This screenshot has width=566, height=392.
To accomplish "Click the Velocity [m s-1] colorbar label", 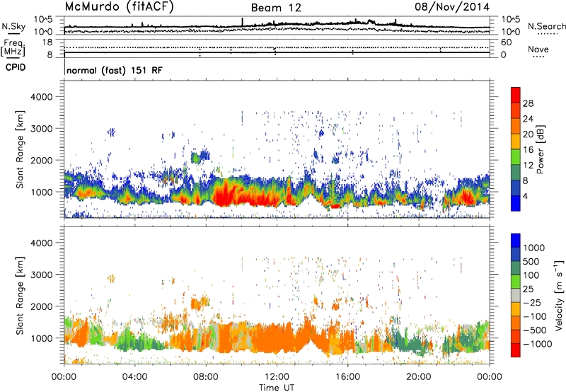I will 559,295.
